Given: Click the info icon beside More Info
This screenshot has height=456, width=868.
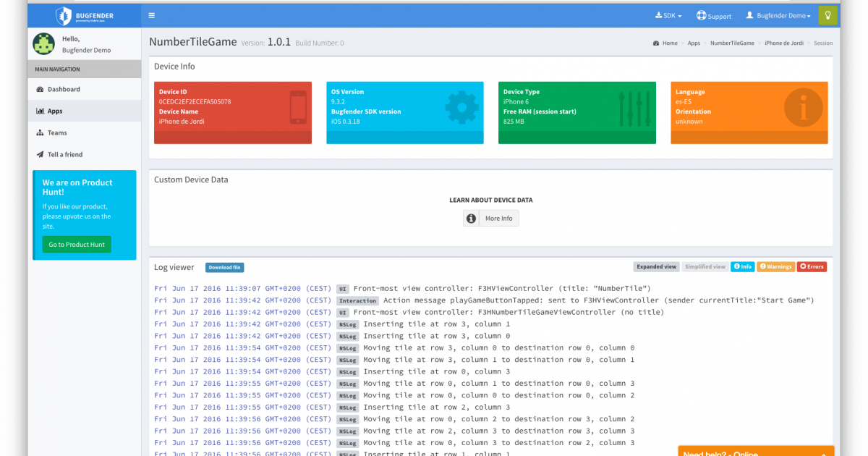Looking at the screenshot, I should [x=471, y=219].
